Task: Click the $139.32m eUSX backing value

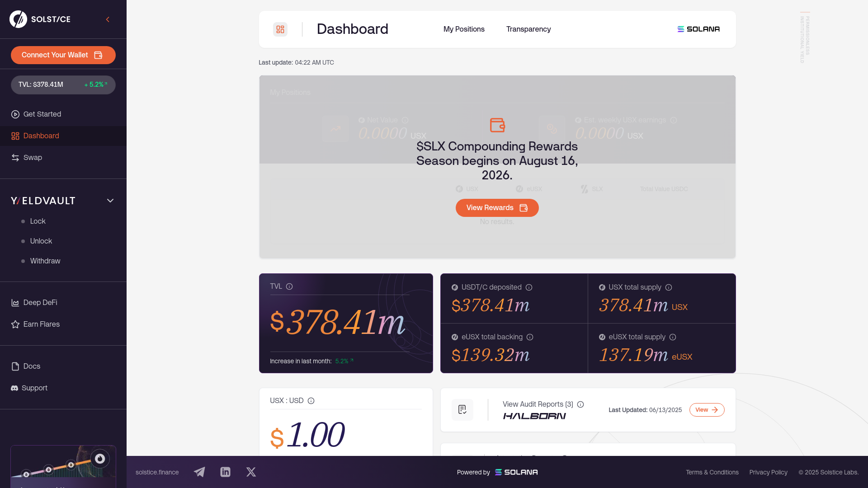Action: click(491, 355)
